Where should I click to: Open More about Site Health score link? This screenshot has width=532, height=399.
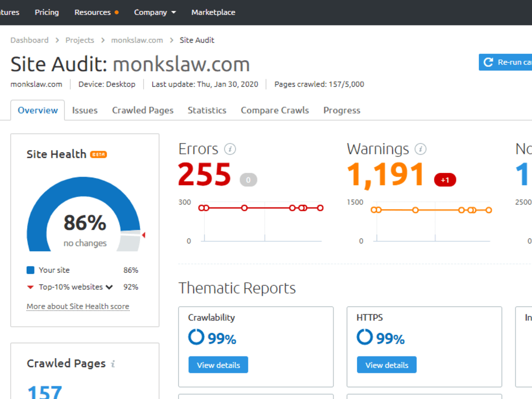78,306
